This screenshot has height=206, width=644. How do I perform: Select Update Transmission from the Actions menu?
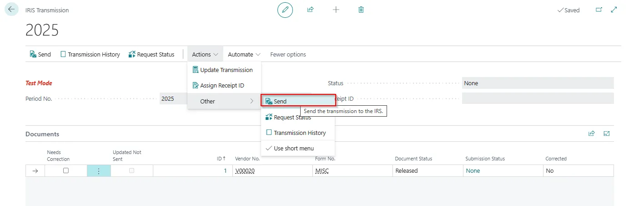click(x=226, y=70)
